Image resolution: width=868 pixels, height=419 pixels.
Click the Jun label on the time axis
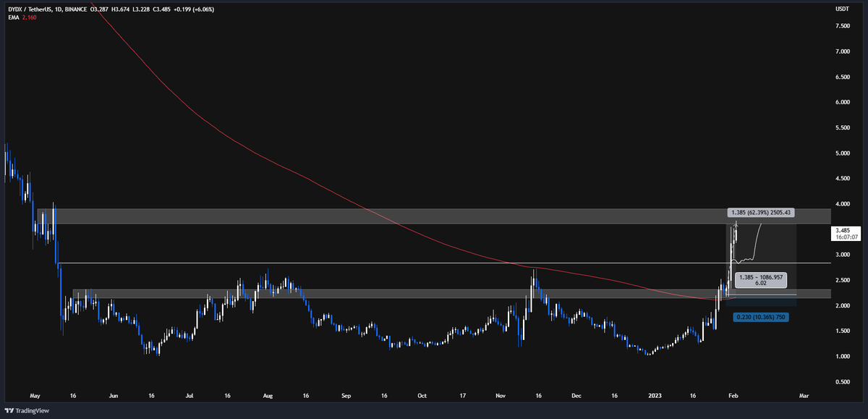[112, 397]
